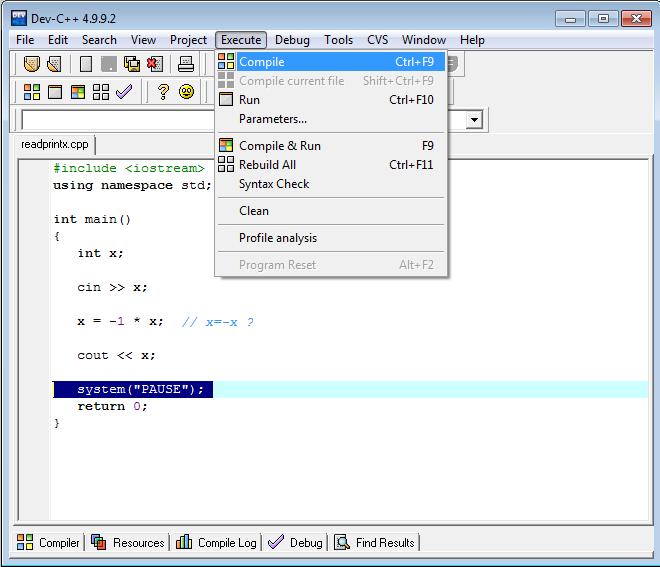The width and height of the screenshot is (660, 567).
Task: Click the Help question mark icon
Action: pyautogui.click(x=163, y=91)
